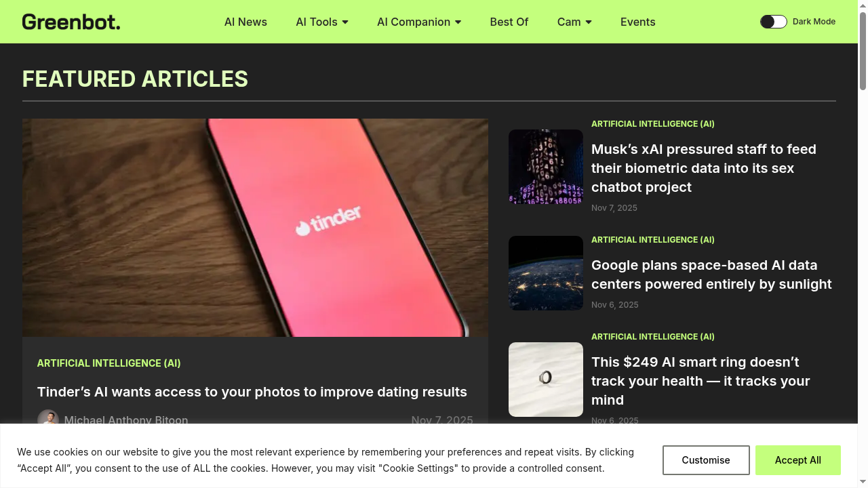The height and width of the screenshot is (488, 868).
Task: Read the Tinder AI photos article headline
Action: click(x=252, y=392)
